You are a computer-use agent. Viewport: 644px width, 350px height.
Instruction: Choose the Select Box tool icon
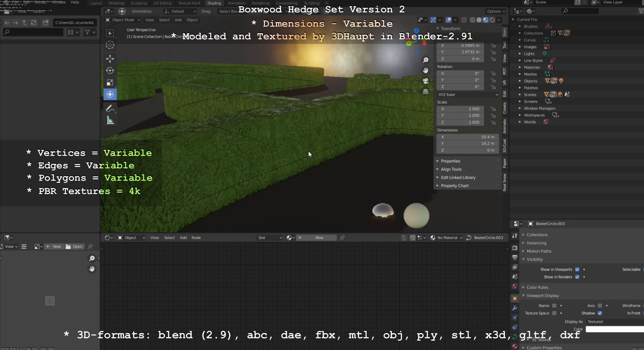[x=110, y=33]
